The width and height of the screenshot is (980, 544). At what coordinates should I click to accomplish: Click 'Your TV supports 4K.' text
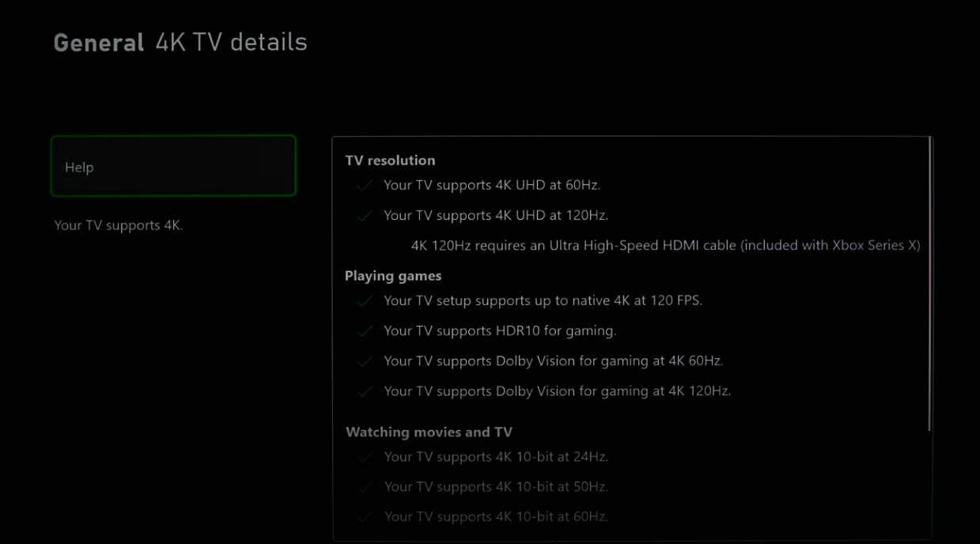coord(118,225)
